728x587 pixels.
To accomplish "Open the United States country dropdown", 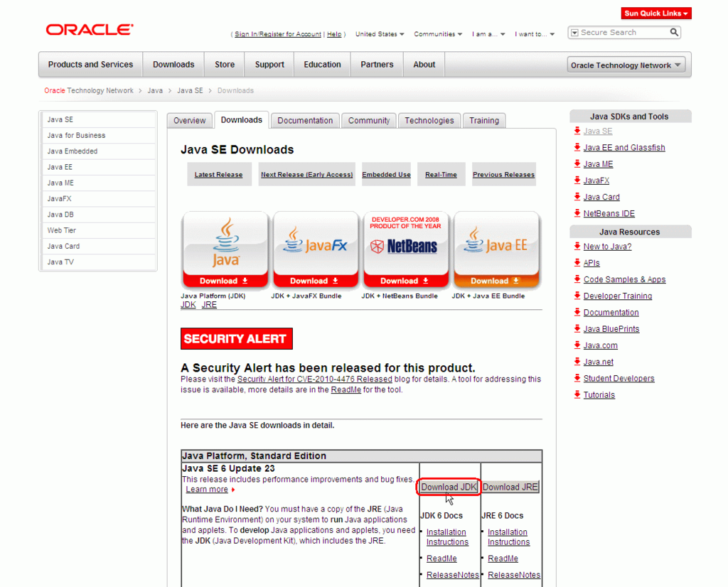I will pos(380,34).
